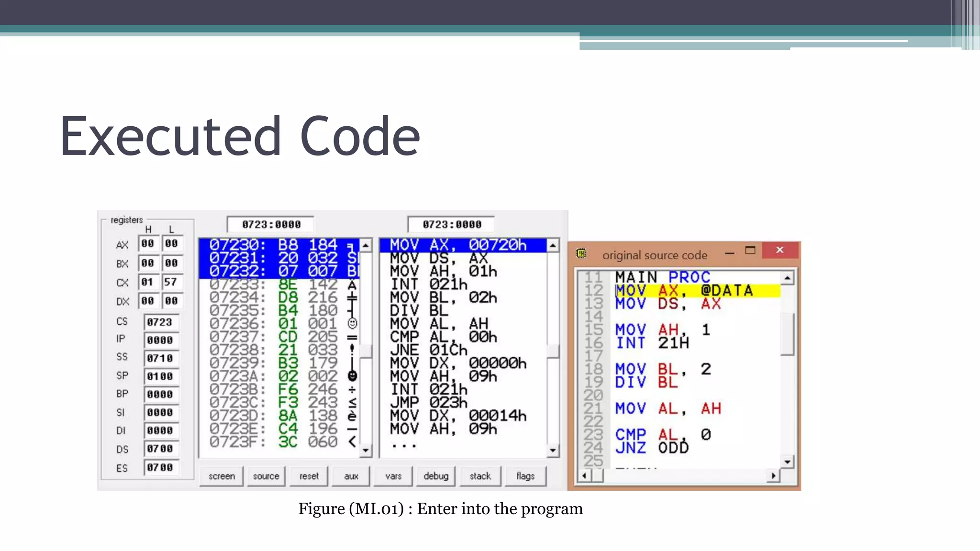Click right arrow of source code horizontal scrollbar
The width and height of the screenshot is (980, 551).
[773, 476]
